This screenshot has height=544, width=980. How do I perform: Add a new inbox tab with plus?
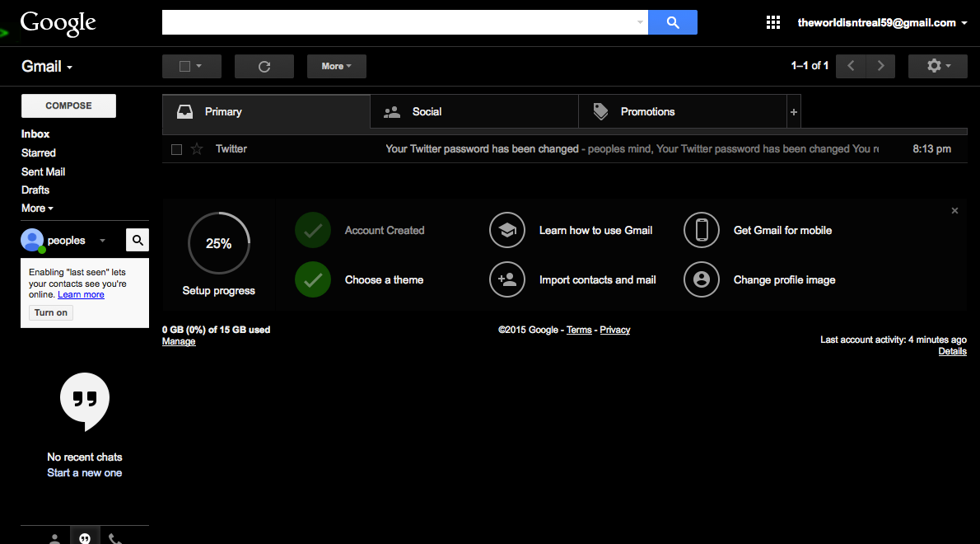[794, 112]
